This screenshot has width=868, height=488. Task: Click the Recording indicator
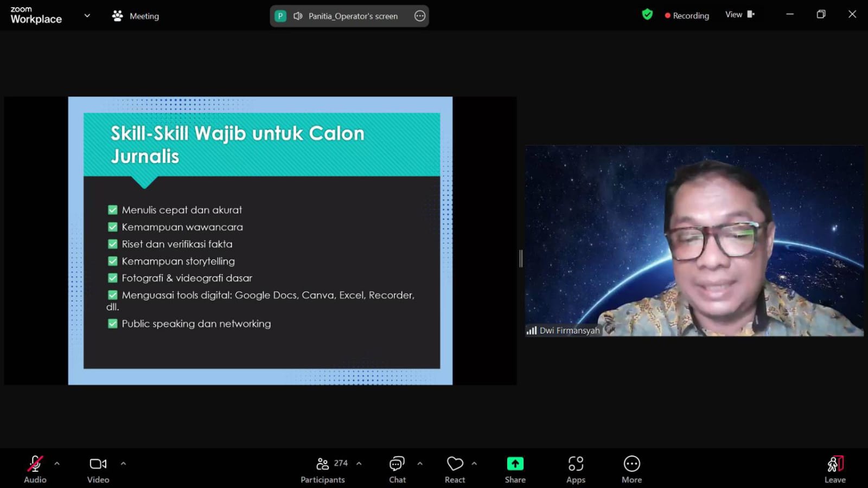click(687, 16)
